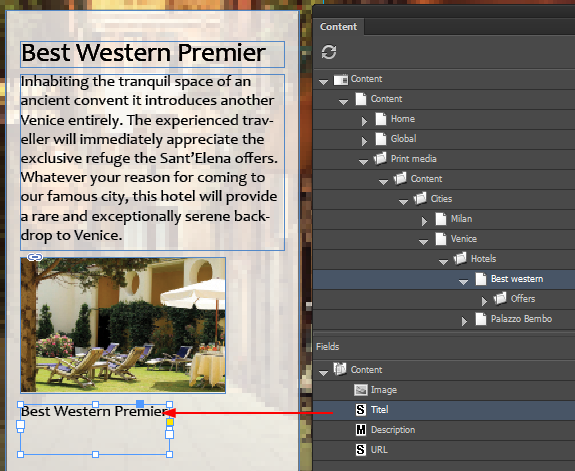Click the Print media folder icon

click(380, 158)
